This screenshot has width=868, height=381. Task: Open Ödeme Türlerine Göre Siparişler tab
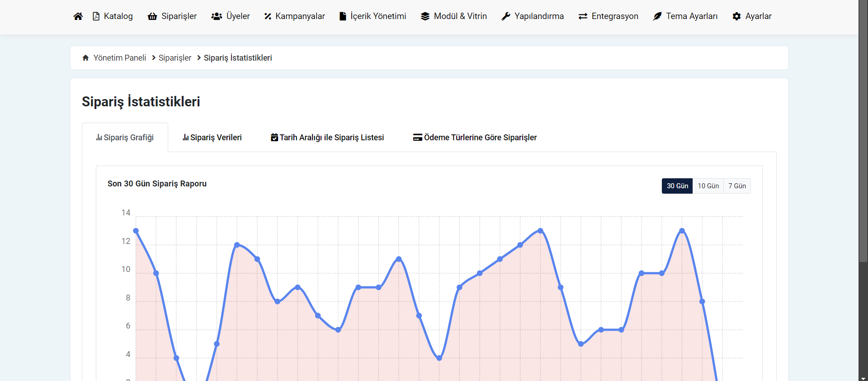pos(475,138)
